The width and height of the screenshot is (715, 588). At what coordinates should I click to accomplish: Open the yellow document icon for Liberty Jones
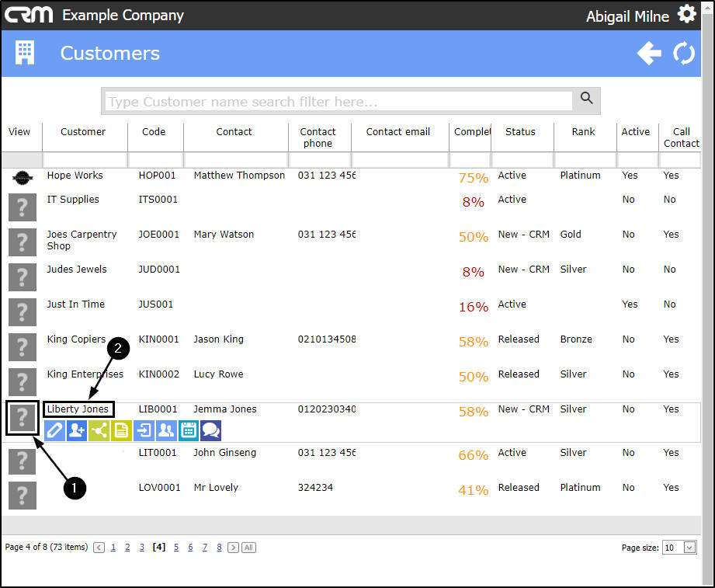(121, 430)
